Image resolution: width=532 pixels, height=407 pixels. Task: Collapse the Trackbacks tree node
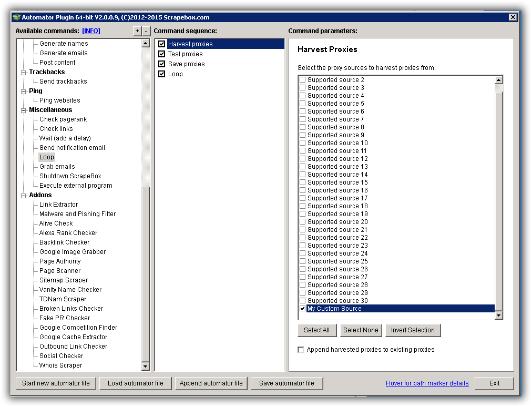(x=24, y=72)
